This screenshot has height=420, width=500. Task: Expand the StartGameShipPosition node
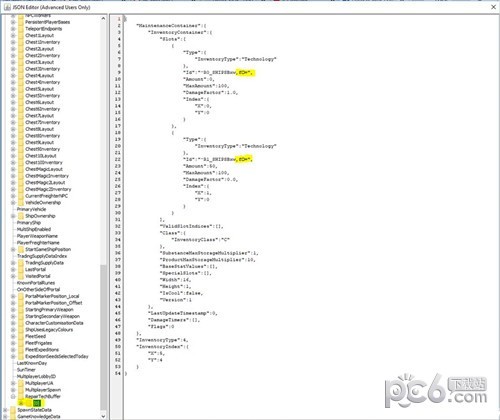pos(13,249)
